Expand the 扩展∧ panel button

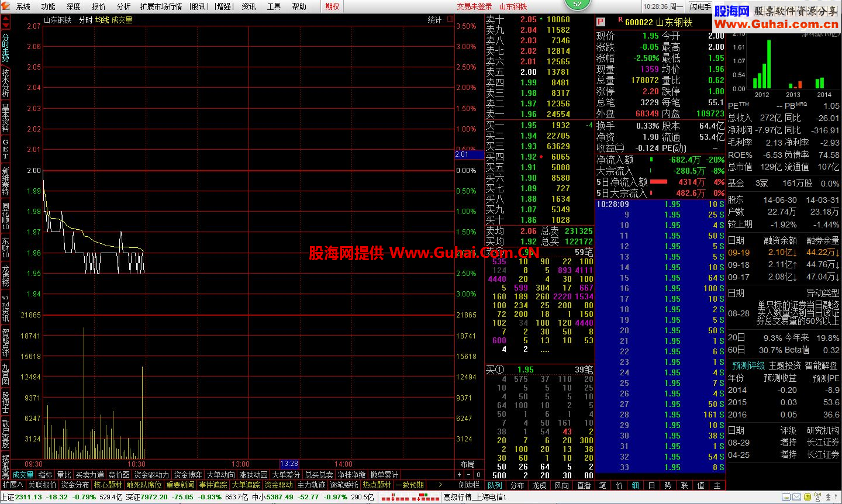[12, 485]
